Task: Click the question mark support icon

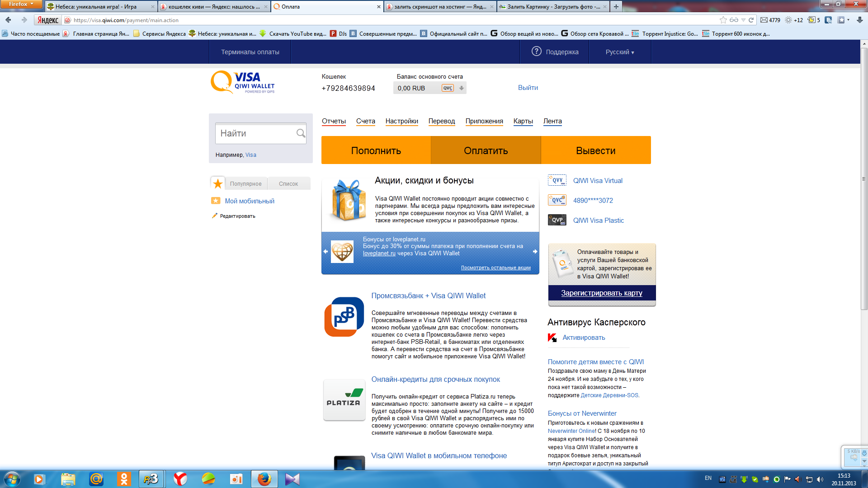Action: coord(537,52)
